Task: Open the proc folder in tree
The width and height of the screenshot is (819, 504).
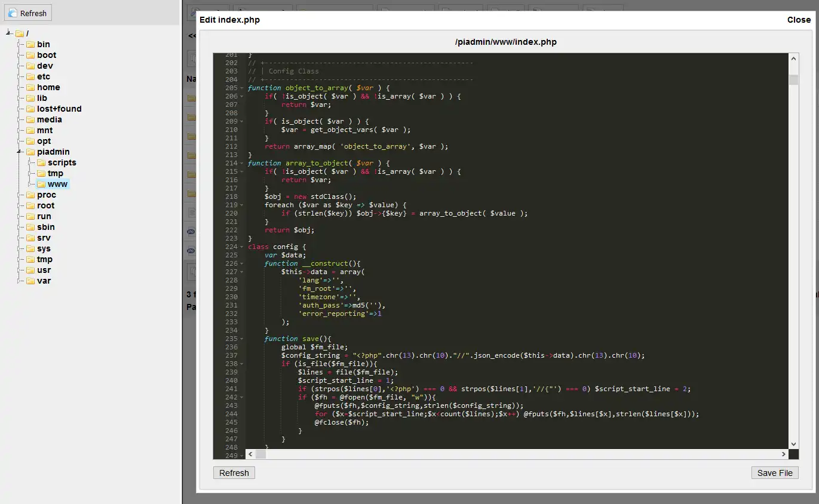Action: pyautogui.click(x=47, y=195)
